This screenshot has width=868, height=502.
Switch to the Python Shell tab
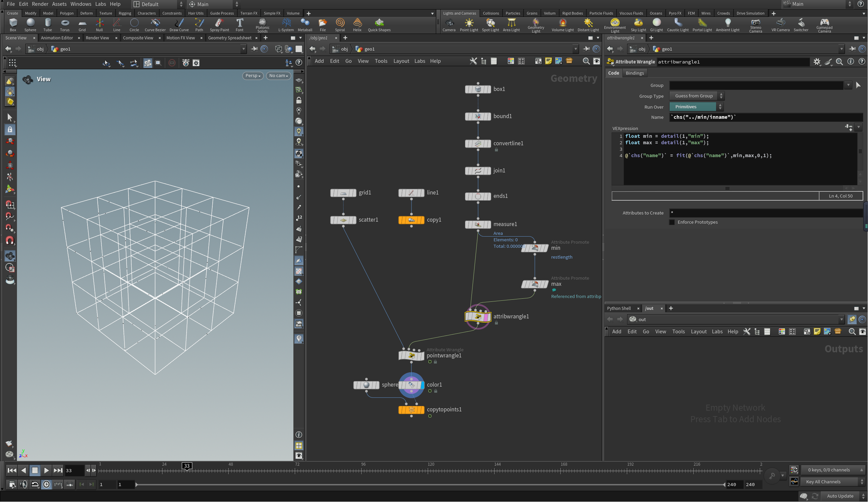[619, 309]
